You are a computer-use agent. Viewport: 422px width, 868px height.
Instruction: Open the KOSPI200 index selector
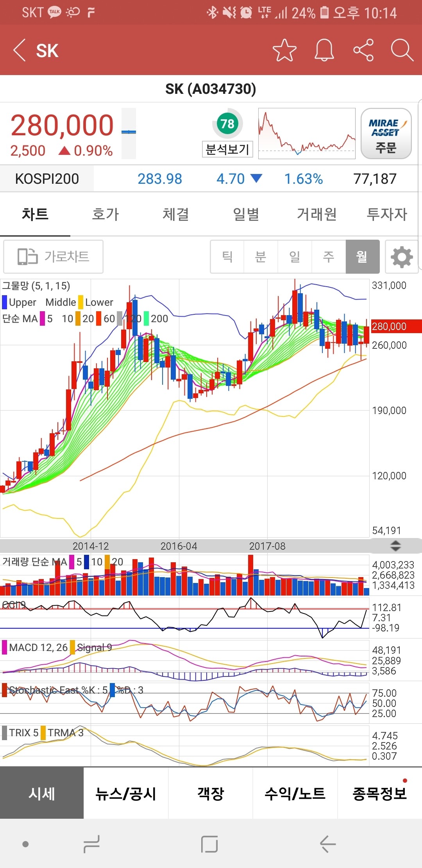tap(47, 179)
